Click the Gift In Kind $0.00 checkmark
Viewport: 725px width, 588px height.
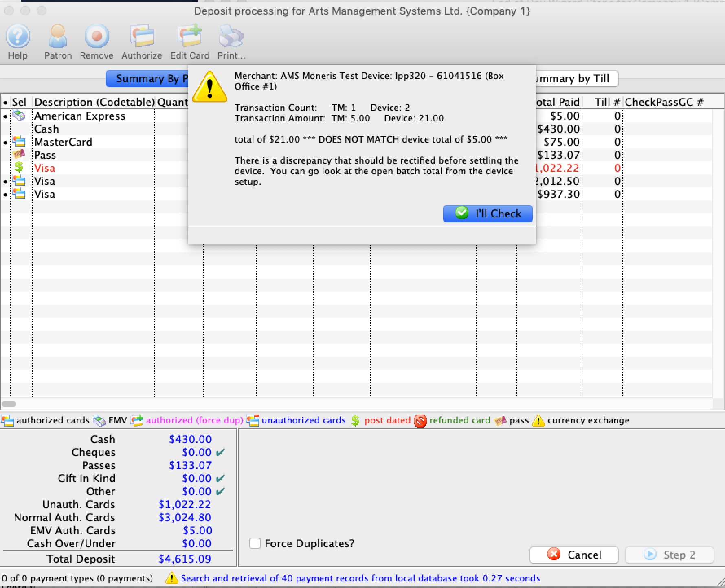[220, 478]
